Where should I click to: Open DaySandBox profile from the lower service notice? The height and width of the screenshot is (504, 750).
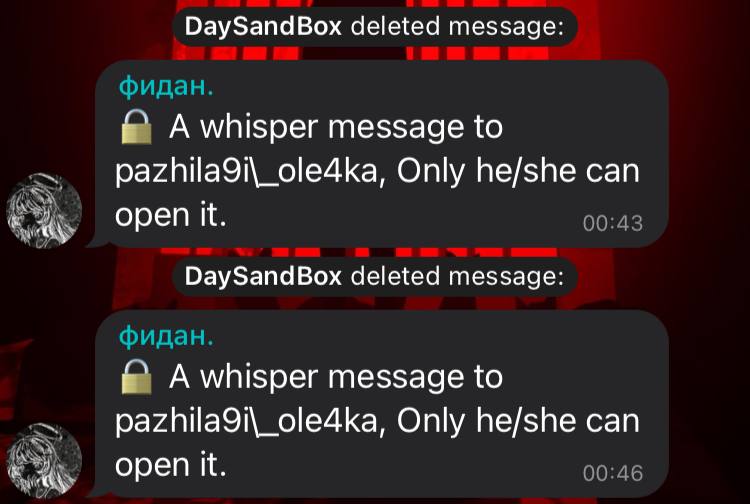pyautogui.click(x=263, y=276)
